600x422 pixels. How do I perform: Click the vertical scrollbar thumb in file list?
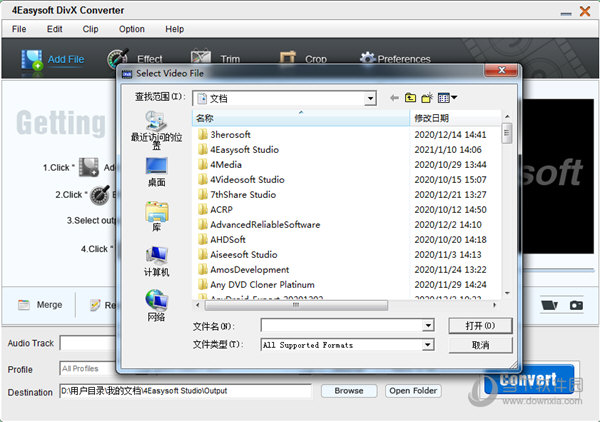pyautogui.click(x=507, y=133)
